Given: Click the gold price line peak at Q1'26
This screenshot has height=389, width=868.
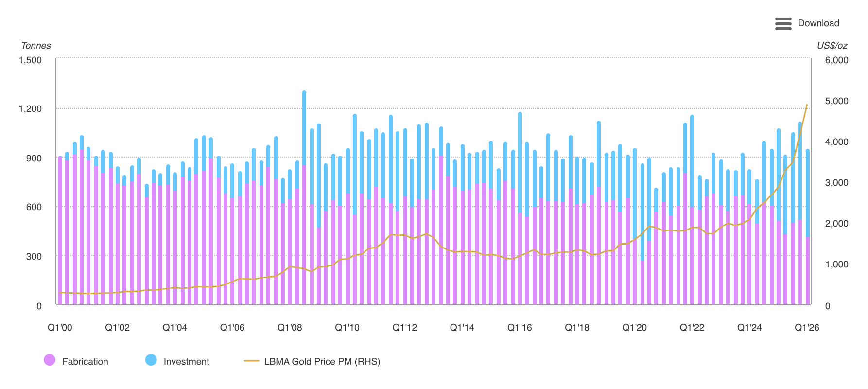Looking at the screenshot, I should coord(807,105).
